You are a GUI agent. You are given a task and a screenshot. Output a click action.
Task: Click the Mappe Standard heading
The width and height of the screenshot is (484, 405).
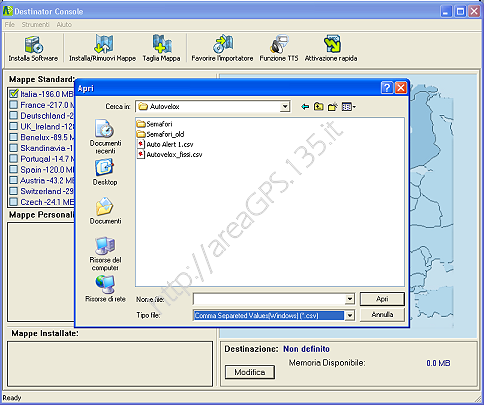pos(41,79)
